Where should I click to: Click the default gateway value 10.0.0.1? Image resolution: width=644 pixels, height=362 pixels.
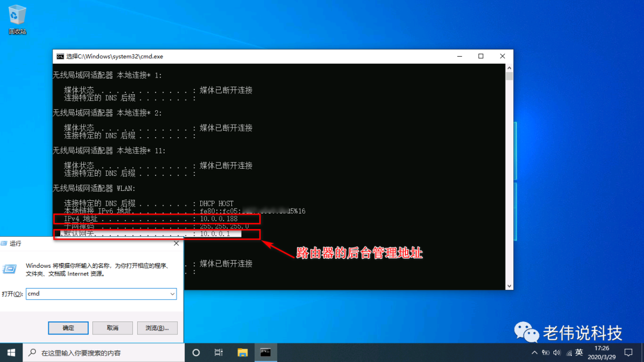point(215,234)
